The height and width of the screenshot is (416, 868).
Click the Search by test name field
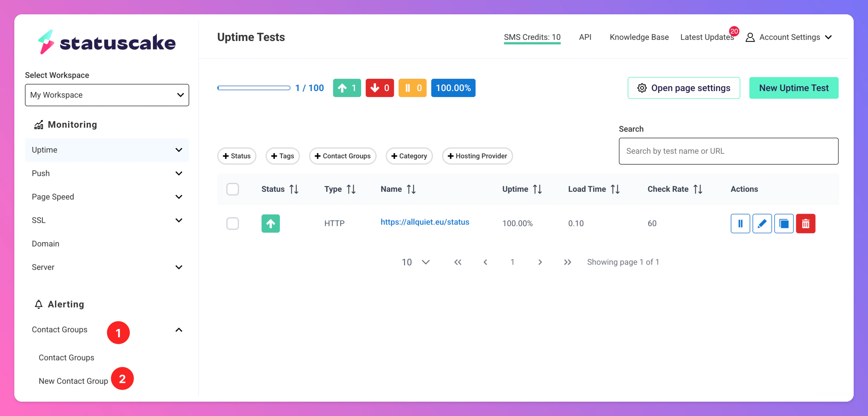(x=728, y=151)
